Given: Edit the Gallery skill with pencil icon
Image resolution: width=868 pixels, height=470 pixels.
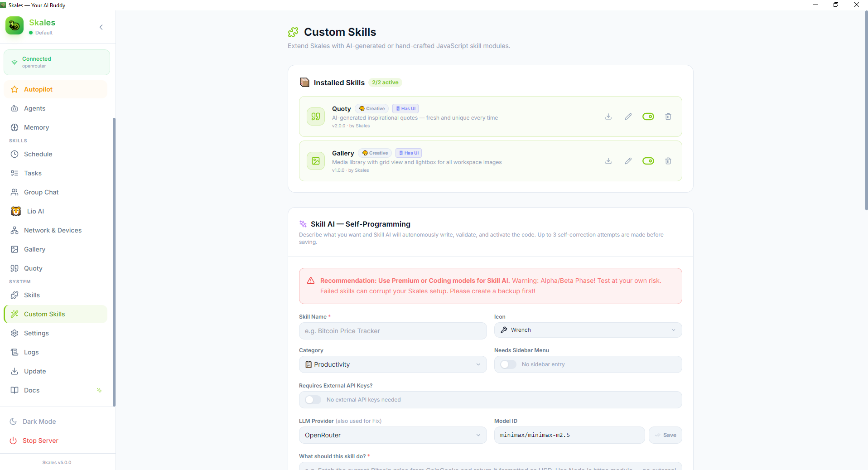Looking at the screenshot, I should tap(628, 161).
